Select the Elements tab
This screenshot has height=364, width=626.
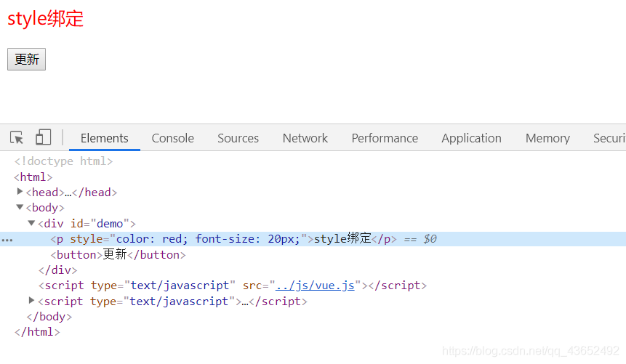click(104, 138)
